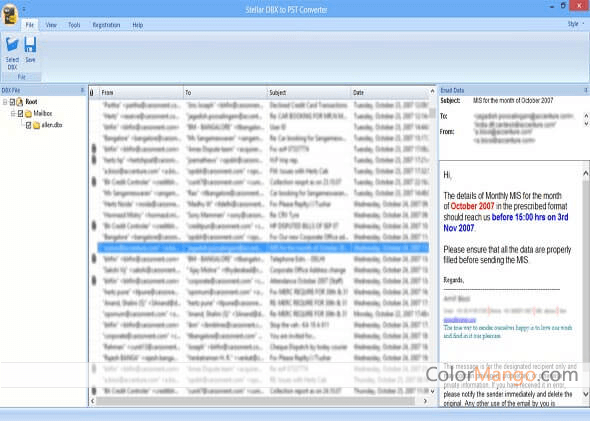590x421 pixels.
Task: Open the Registration menu
Action: (x=106, y=25)
